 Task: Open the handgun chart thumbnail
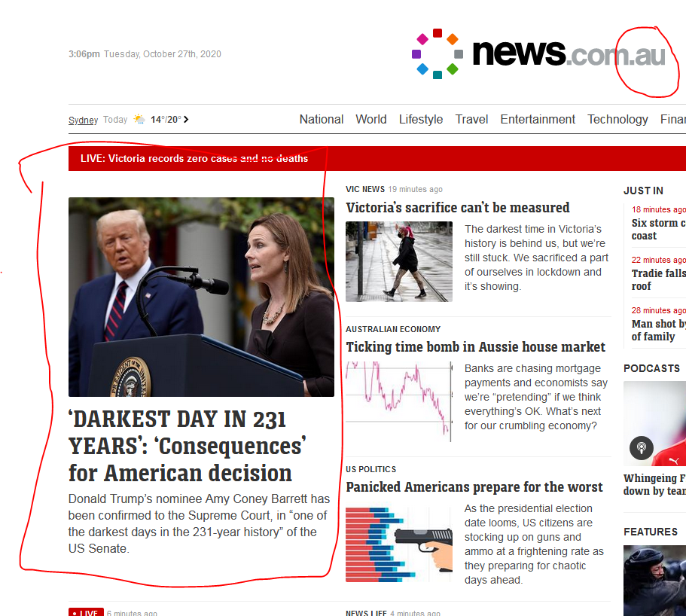(x=399, y=544)
